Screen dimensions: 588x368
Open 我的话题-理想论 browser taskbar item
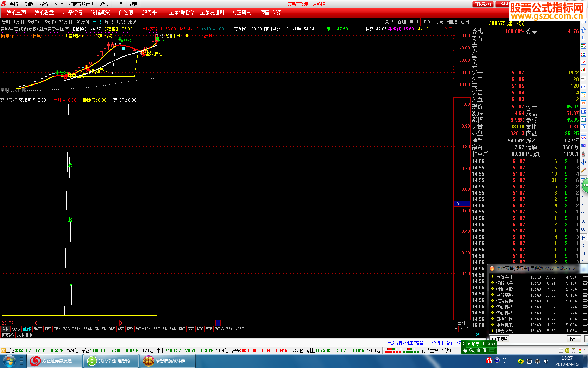pyautogui.click(x=111, y=361)
